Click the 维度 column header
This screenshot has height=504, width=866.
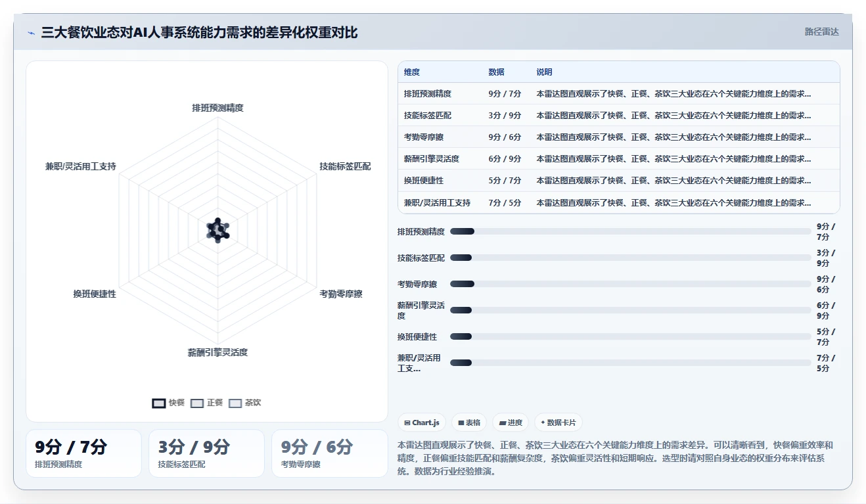click(x=412, y=72)
